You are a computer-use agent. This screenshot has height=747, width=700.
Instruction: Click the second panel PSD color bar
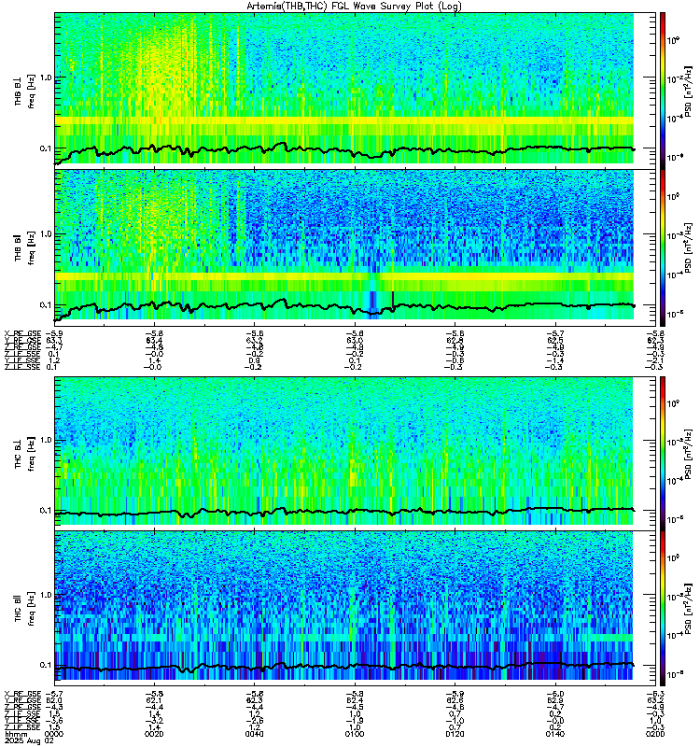point(663,247)
